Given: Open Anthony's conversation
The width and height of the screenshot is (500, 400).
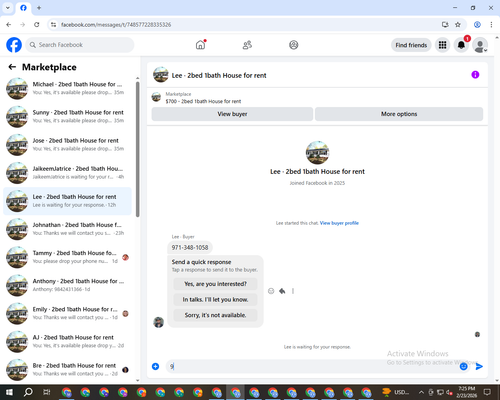Looking at the screenshot, I should click(67, 285).
